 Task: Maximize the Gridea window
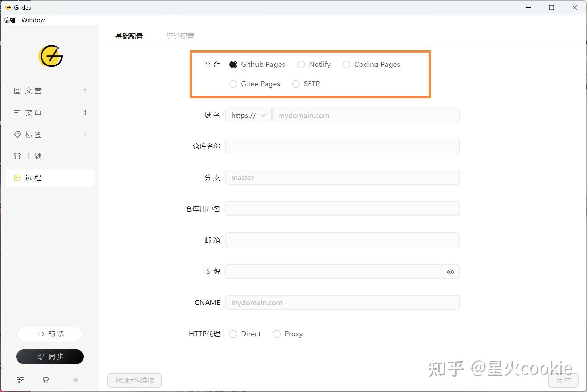click(552, 7)
